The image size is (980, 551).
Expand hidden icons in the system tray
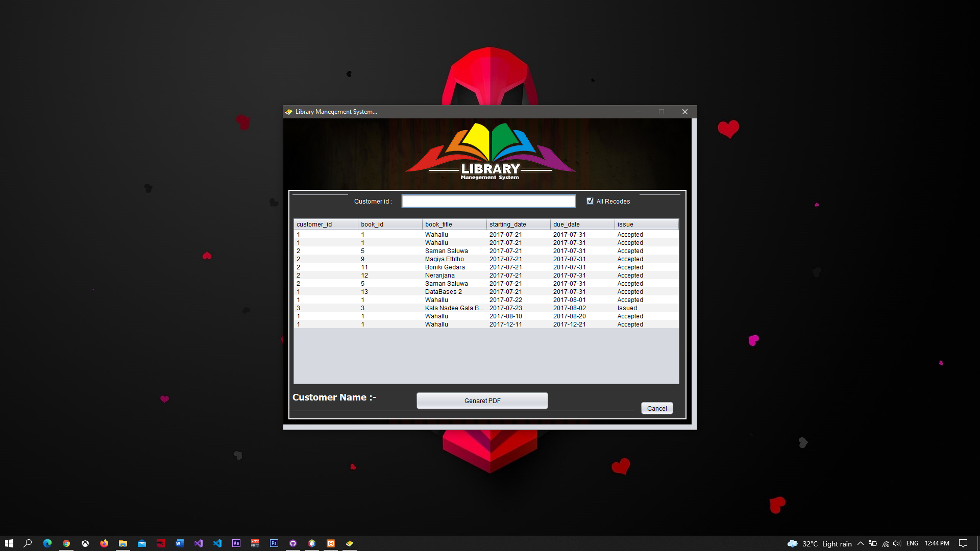click(x=861, y=543)
